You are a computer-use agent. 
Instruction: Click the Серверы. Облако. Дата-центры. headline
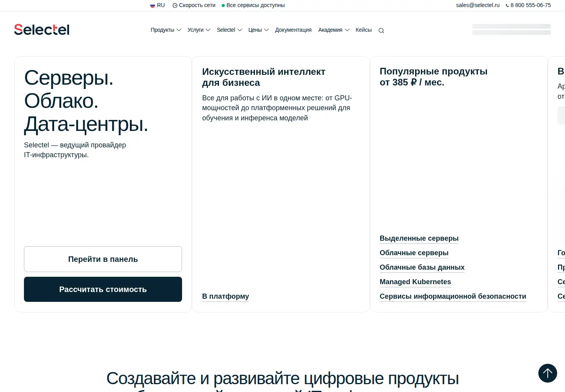(x=86, y=101)
